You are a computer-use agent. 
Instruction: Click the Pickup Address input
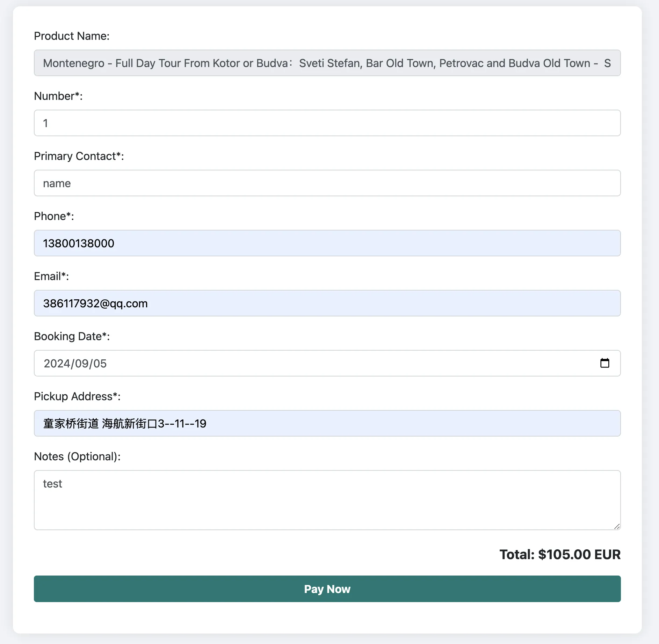click(x=327, y=423)
